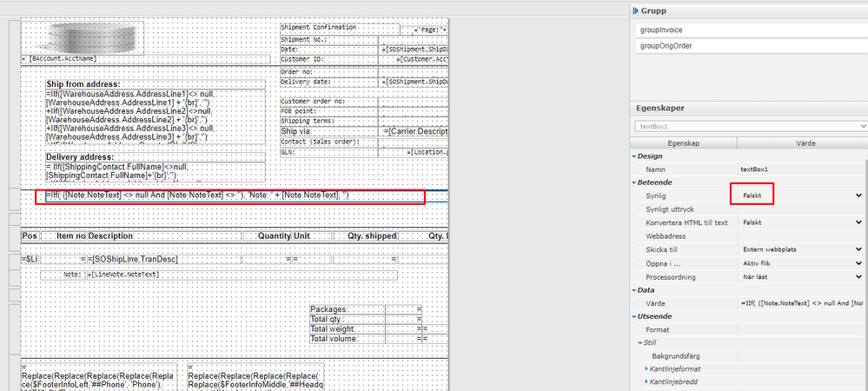The width and height of the screenshot is (868, 391).
Task: Click the Egenskap column header
Action: coord(683,143)
